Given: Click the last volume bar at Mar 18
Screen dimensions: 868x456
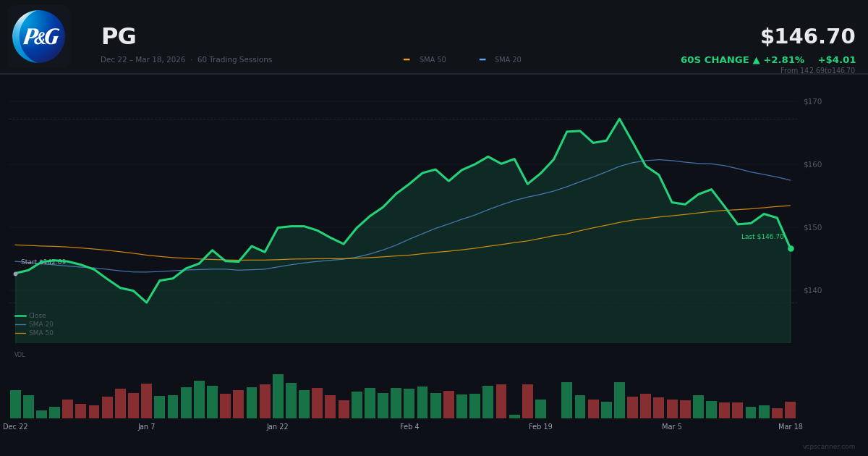Looking at the screenshot, I should (791, 410).
